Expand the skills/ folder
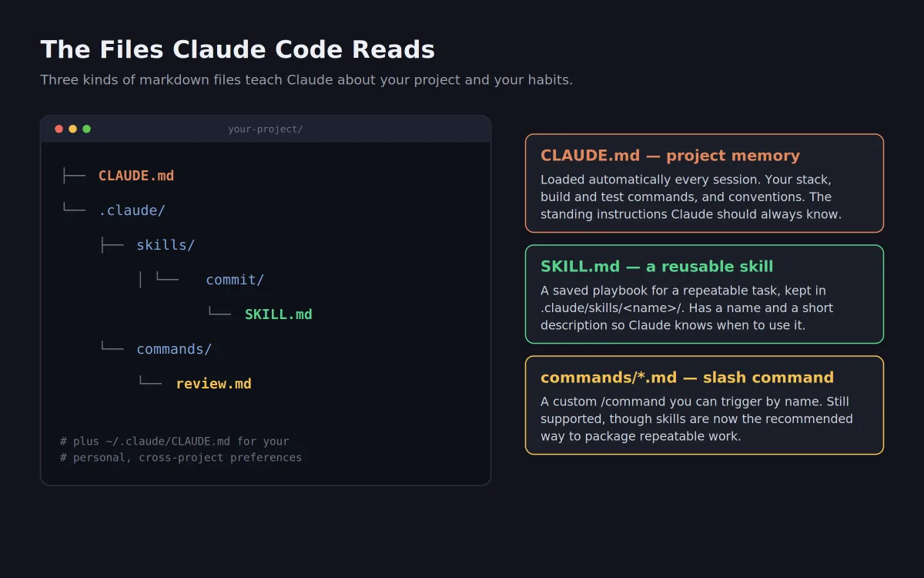This screenshot has height=578, width=924. coord(166,245)
